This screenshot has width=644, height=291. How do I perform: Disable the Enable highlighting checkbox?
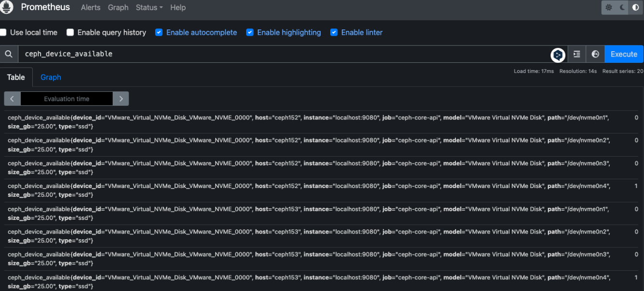pyautogui.click(x=249, y=32)
